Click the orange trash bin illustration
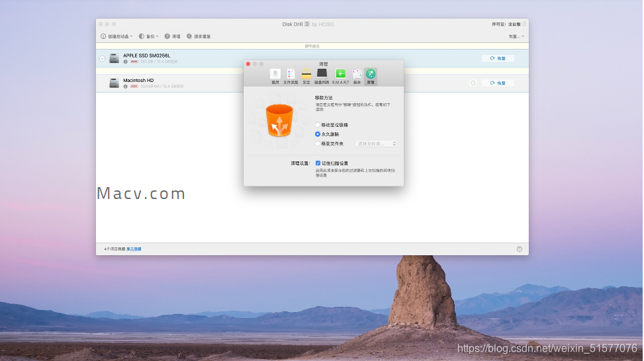 coord(279,120)
